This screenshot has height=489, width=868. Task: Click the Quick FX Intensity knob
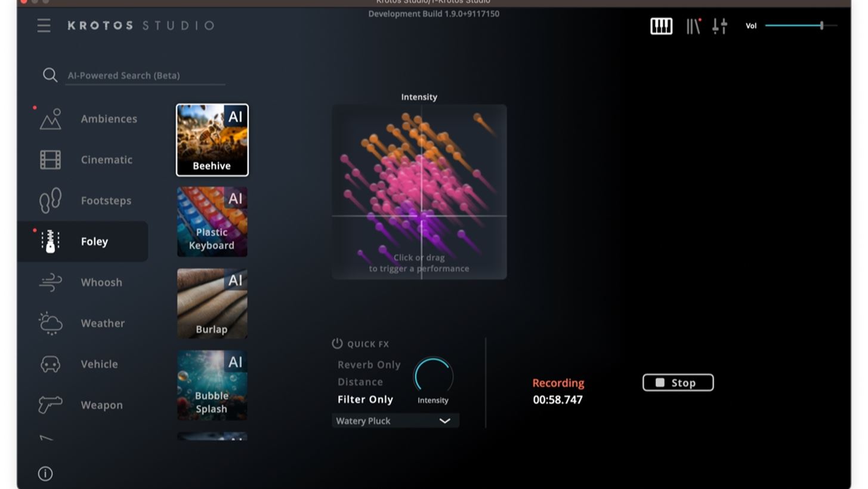point(433,376)
